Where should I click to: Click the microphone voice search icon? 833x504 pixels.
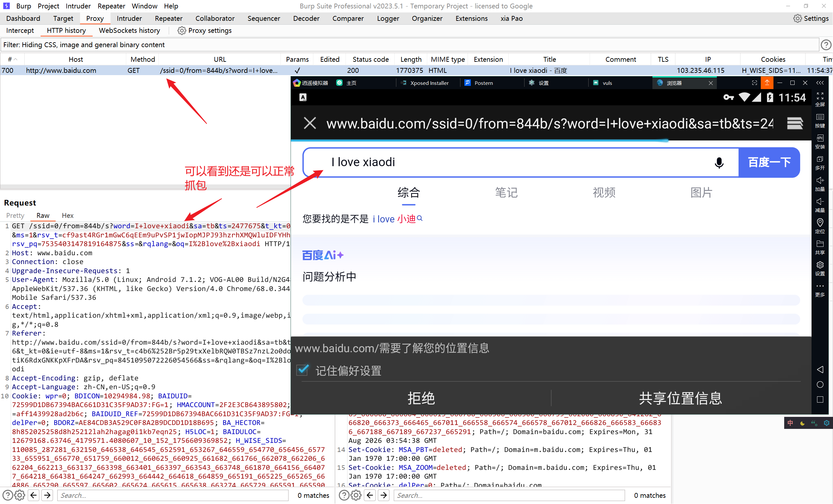tap(719, 163)
